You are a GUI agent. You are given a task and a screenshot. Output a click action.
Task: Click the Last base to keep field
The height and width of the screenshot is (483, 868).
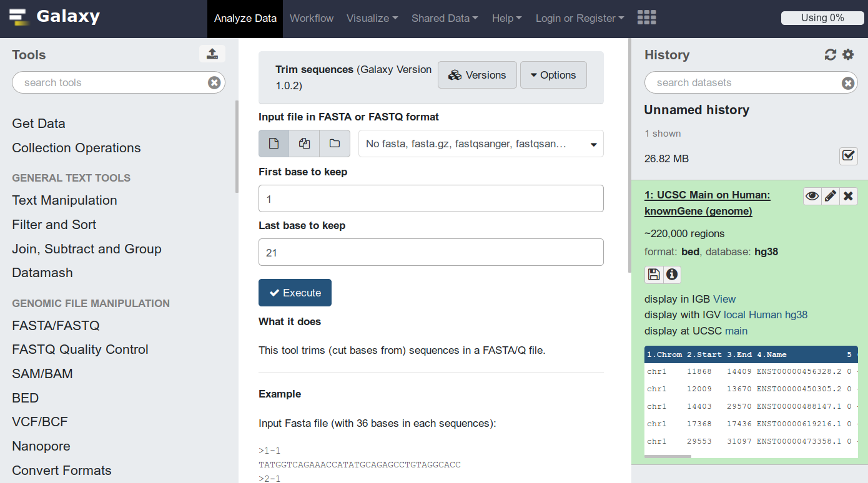coord(431,252)
